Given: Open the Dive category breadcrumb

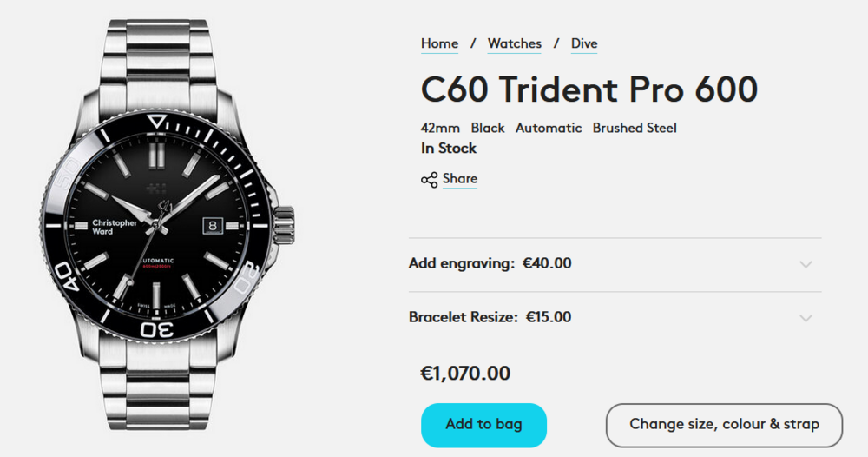Looking at the screenshot, I should [x=584, y=43].
